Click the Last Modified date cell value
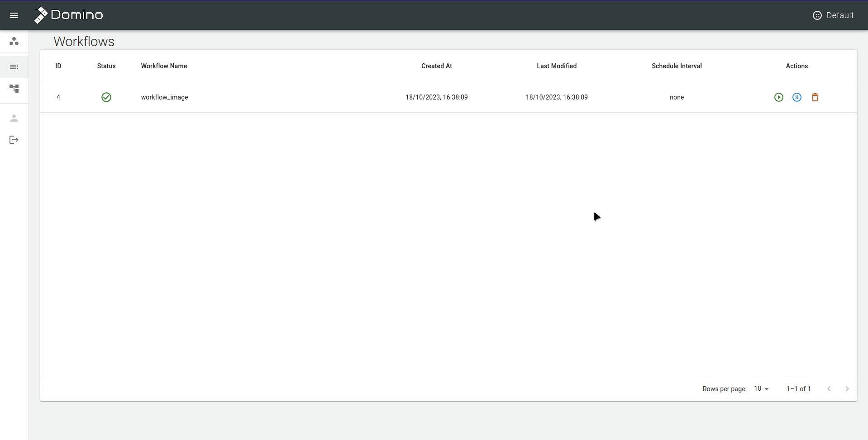868x440 pixels. pos(557,97)
